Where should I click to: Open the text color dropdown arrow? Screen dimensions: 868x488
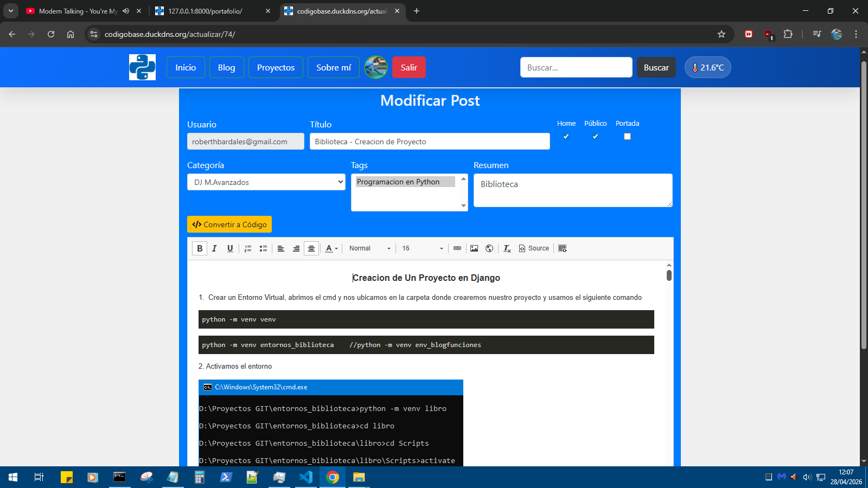click(336, 249)
